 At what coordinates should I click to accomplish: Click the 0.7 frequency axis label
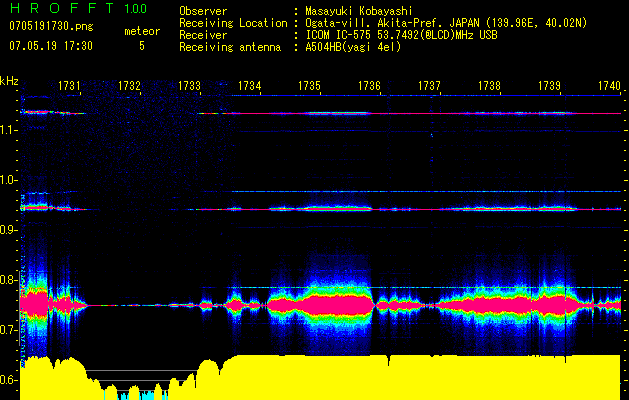8,330
